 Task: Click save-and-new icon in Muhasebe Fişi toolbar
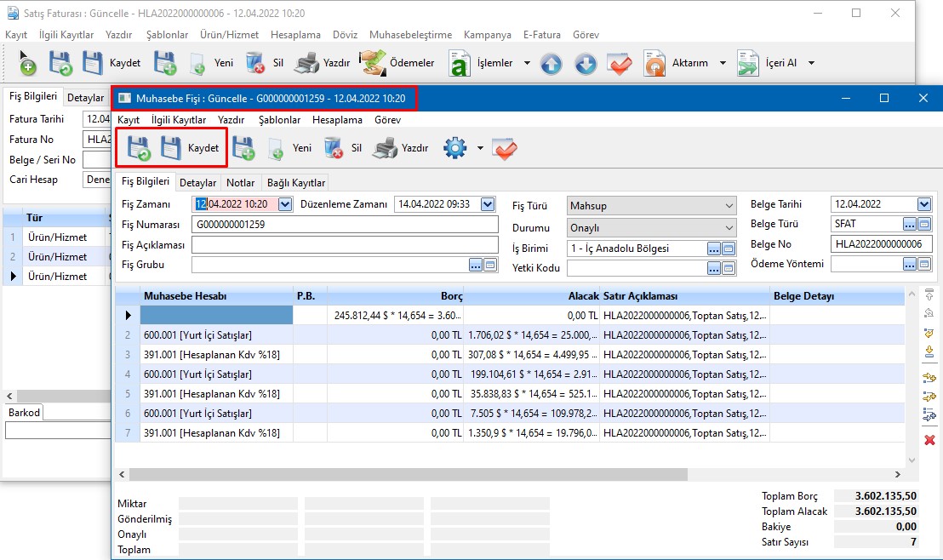click(x=243, y=148)
